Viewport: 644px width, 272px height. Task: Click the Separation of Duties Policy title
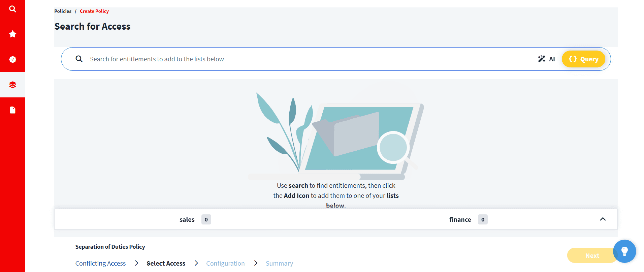[x=110, y=247]
